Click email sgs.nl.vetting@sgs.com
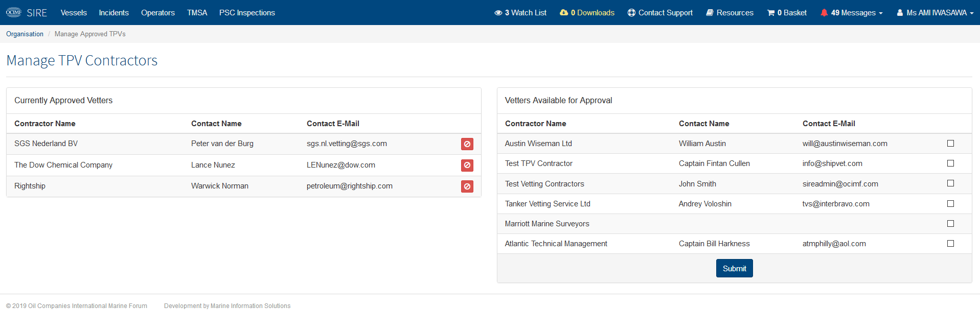980x330 pixels. pyautogui.click(x=347, y=144)
